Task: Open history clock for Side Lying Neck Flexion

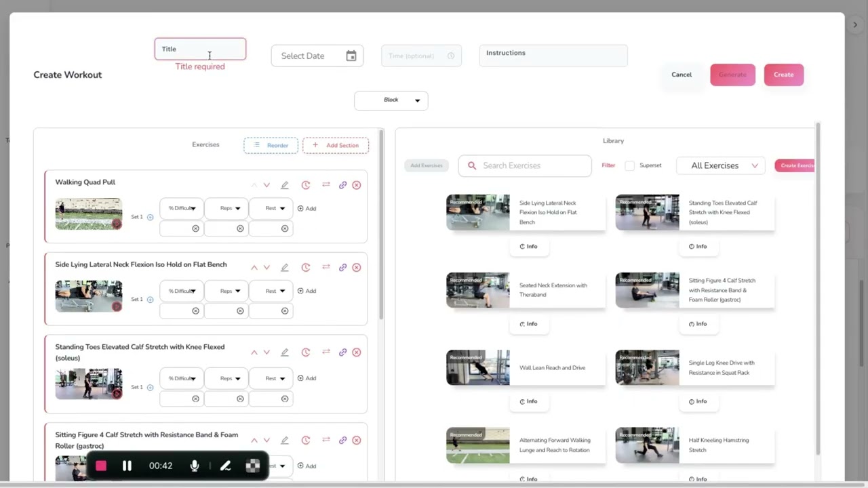Action: pos(306,268)
